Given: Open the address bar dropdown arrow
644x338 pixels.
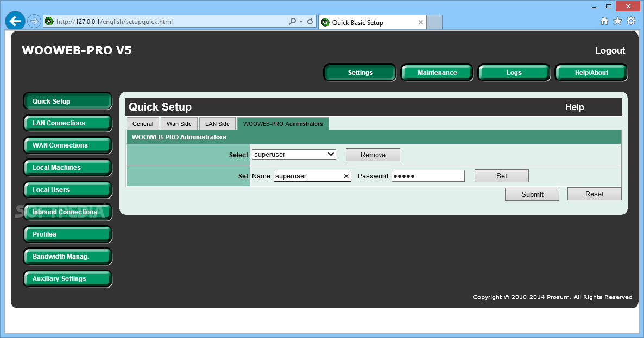Looking at the screenshot, I should point(301,21).
